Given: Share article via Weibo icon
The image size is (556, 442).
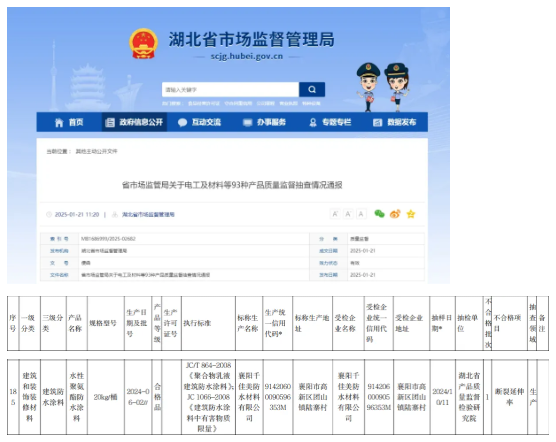Looking at the screenshot, I should point(395,214).
